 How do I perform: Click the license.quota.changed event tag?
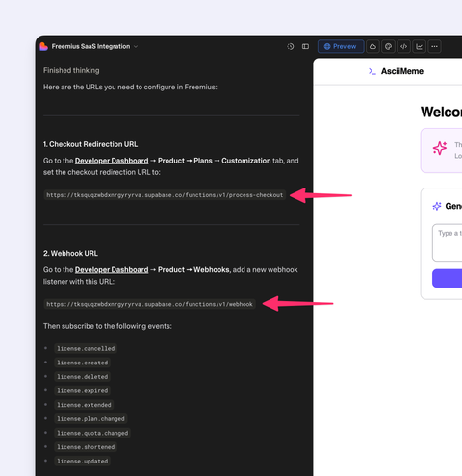coord(92,433)
